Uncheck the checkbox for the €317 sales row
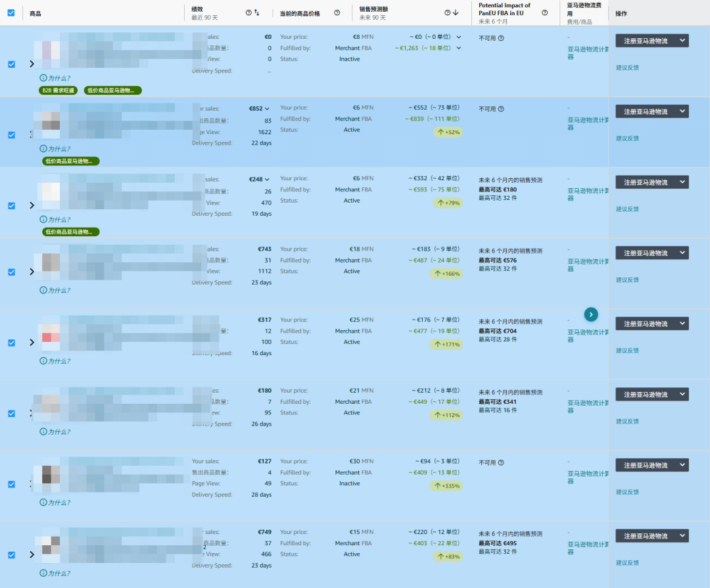 pos(11,343)
